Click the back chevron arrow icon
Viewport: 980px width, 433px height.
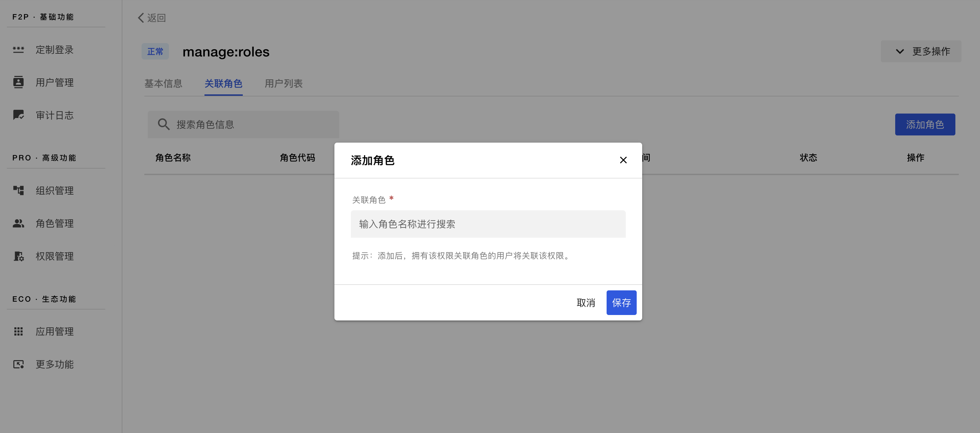pos(141,17)
